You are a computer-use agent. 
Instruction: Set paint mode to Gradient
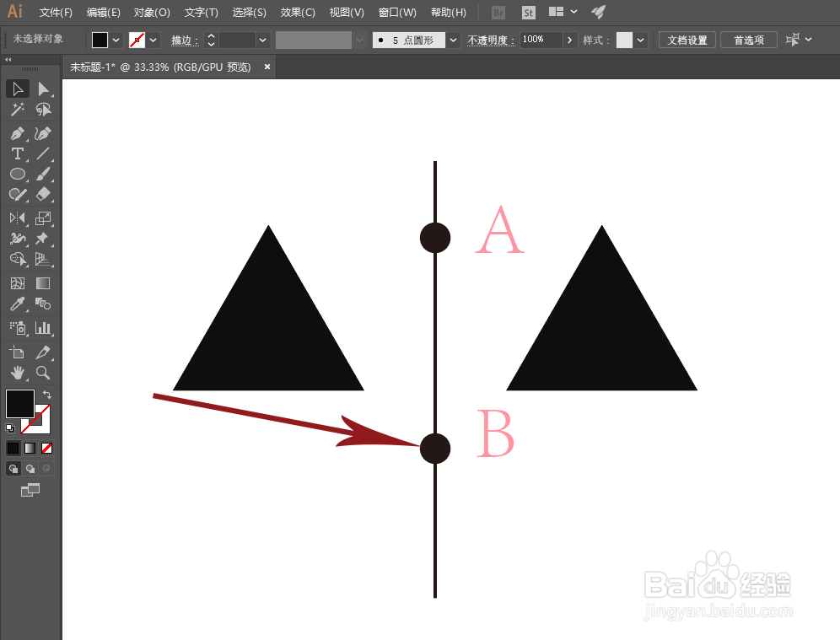click(x=30, y=448)
